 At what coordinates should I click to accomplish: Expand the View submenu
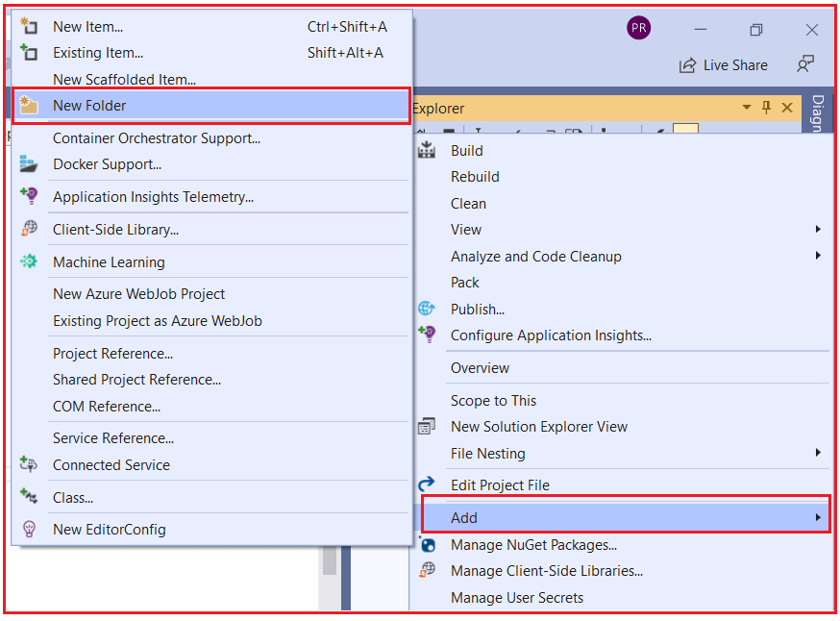coord(623,230)
